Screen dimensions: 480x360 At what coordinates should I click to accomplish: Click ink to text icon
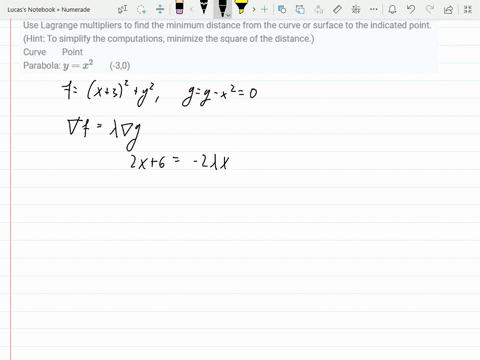(319, 9)
